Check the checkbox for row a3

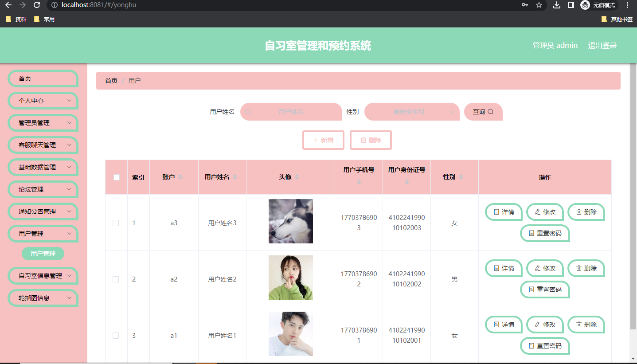tap(116, 223)
